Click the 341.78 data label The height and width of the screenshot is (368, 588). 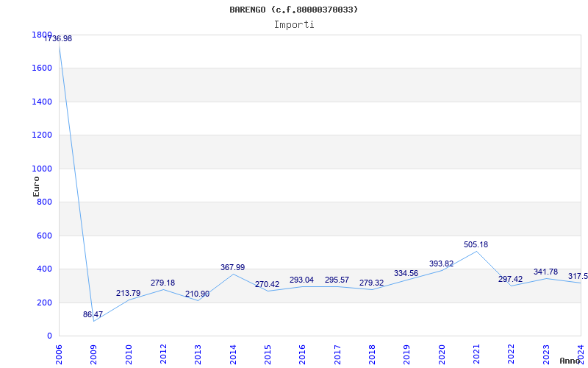(x=545, y=272)
